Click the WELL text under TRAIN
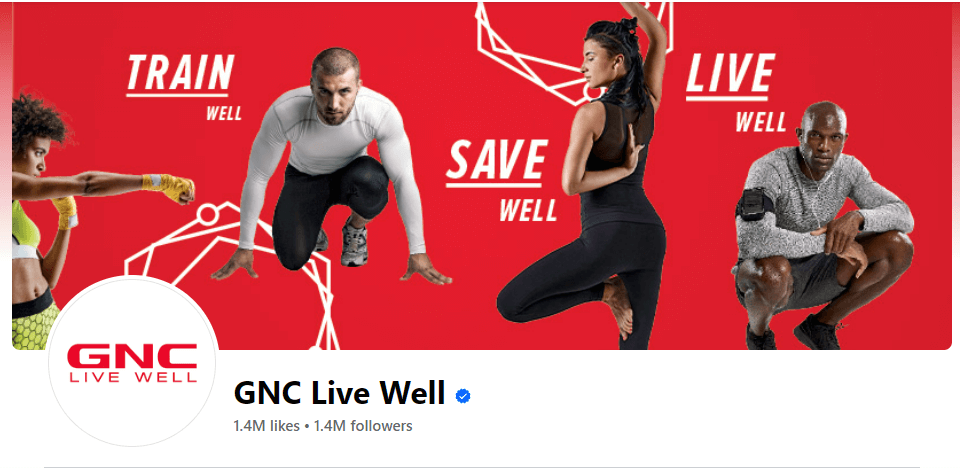The width and height of the screenshot is (960, 470). (x=224, y=113)
